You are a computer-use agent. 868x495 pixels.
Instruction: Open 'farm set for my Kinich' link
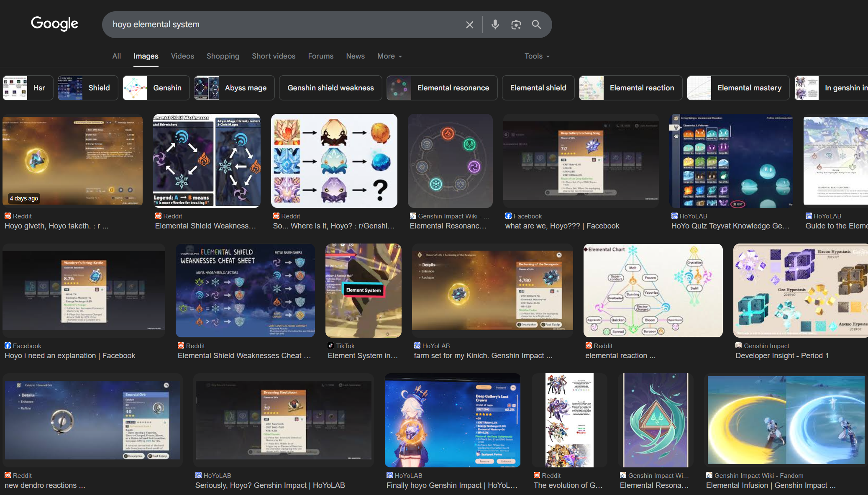(483, 356)
